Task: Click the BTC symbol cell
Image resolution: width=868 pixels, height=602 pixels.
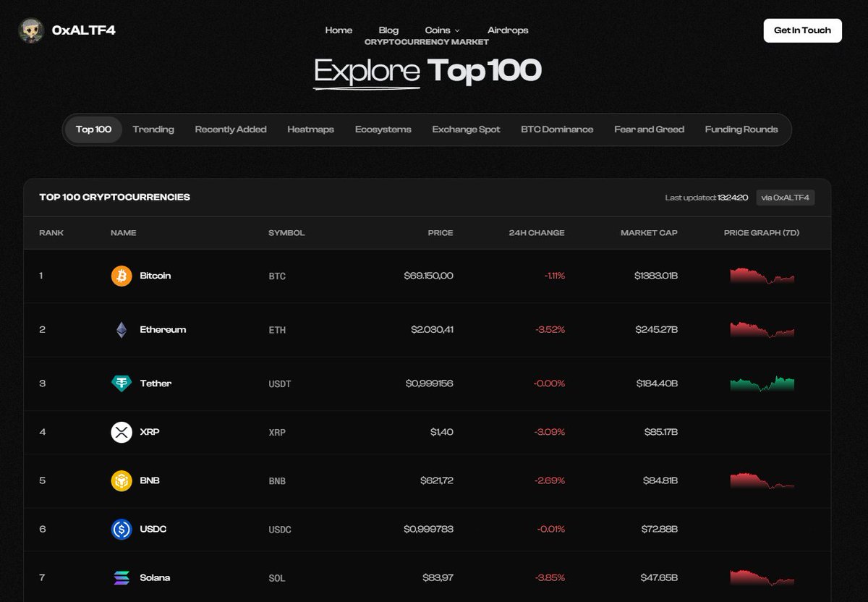Action: (x=277, y=276)
